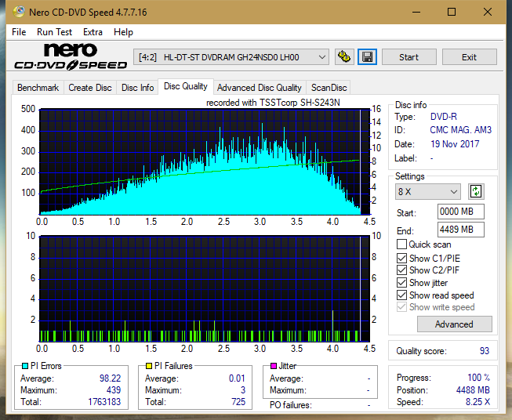Switch to Advanced Disc Quality tab

coord(260,88)
